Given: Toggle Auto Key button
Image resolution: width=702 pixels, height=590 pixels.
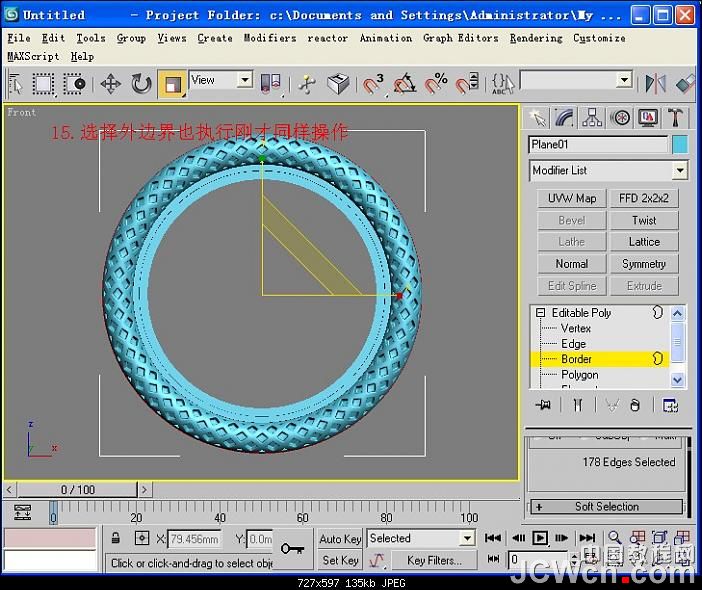Looking at the screenshot, I should click(340, 539).
